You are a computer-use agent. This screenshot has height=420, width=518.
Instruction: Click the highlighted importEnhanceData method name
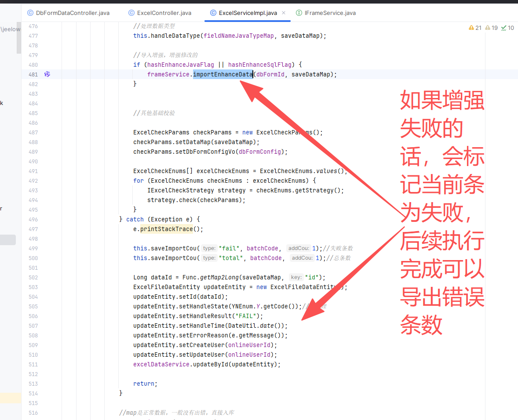click(223, 74)
